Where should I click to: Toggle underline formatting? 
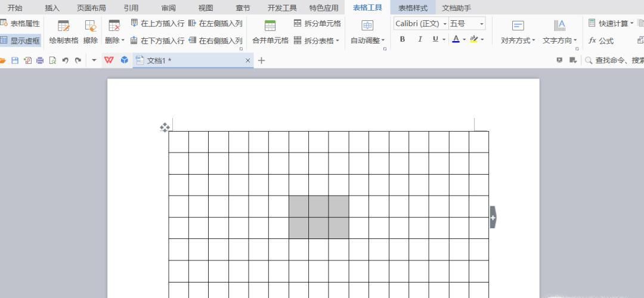tap(435, 39)
